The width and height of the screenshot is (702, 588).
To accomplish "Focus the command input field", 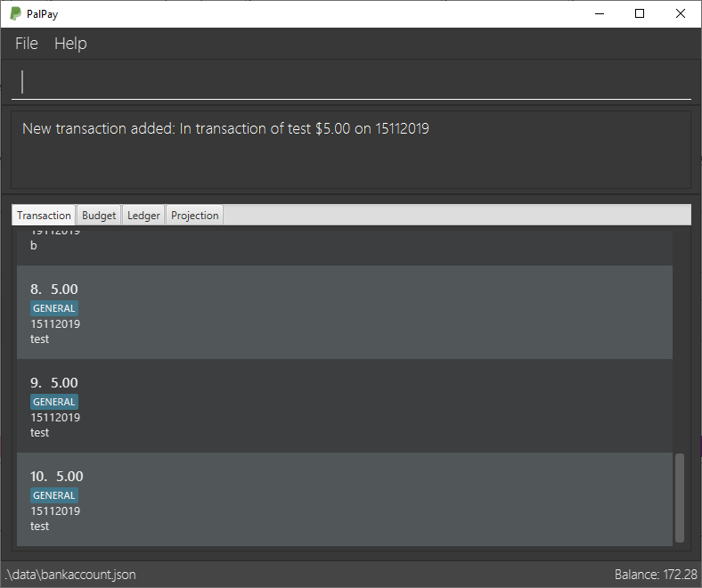I will coord(351,82).
